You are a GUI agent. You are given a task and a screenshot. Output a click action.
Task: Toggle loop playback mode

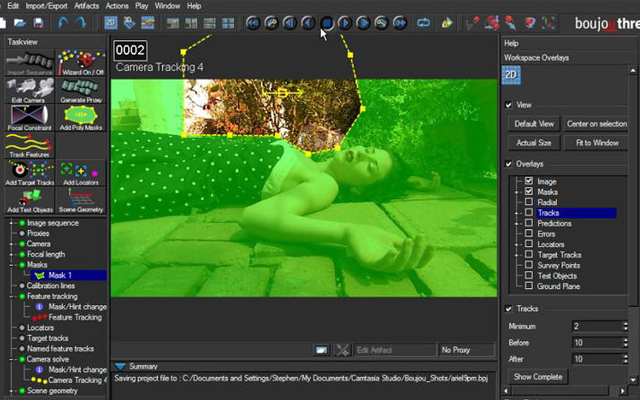pyautogui.click(x=423, y=23)
